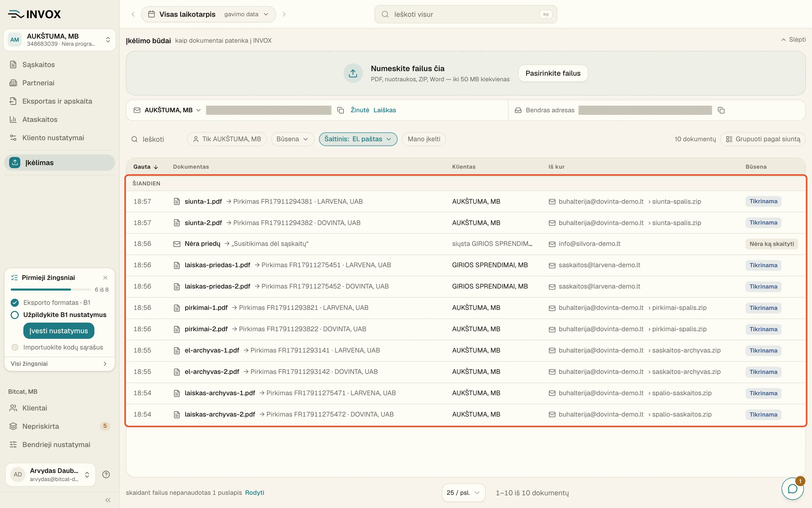The image size is (812, 508).
Task: Click the Gauta sort arrow
Action: (x=156, y=167)
